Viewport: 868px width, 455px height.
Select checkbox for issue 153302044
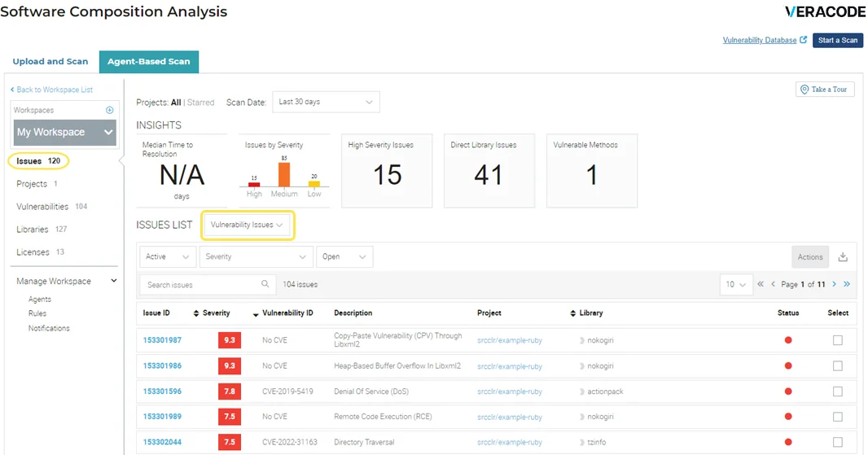(x=838, y=442)
